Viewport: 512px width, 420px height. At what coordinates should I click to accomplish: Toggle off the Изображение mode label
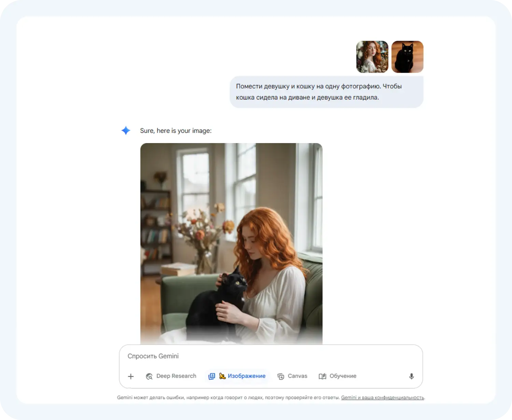[x=246, y=376]
